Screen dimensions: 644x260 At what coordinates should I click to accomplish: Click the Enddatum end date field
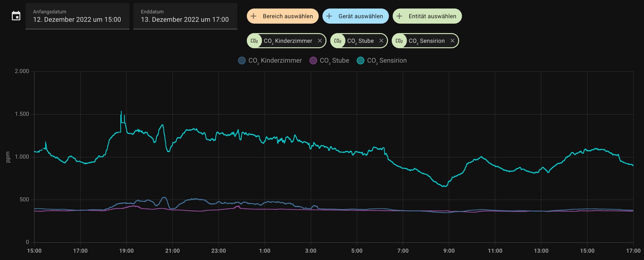click(x=185, y=16)
